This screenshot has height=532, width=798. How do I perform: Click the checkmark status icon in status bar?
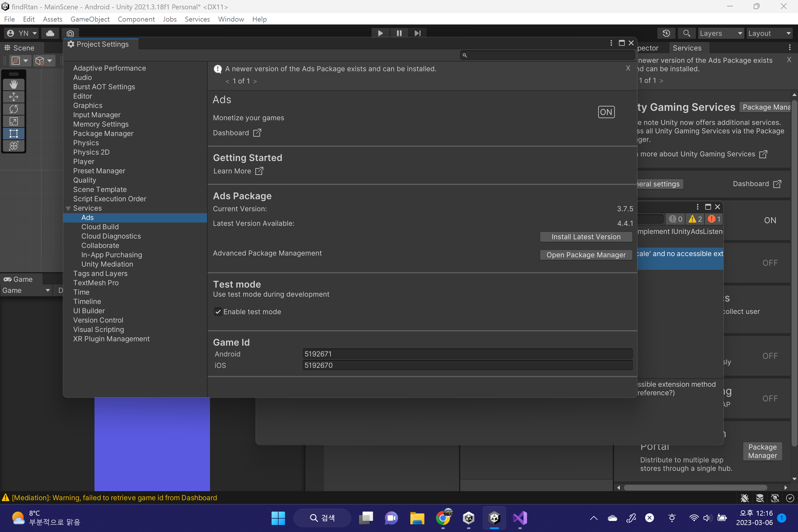[790, 498]
